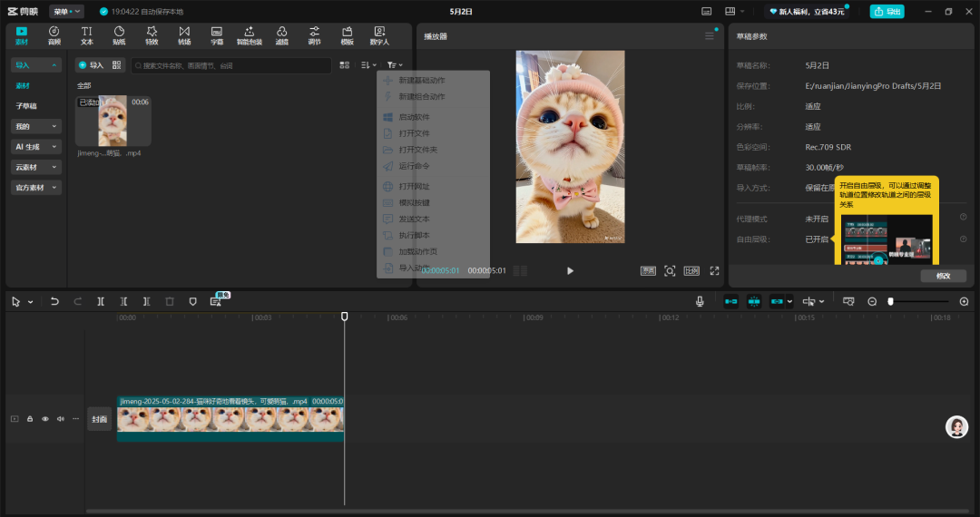Expand the 我的 sidebar section

pos(36,126)
